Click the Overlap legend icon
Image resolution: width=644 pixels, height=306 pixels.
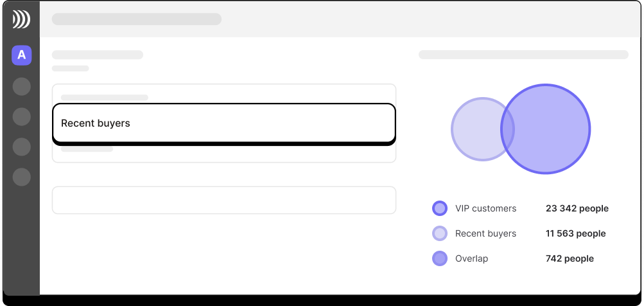(x=439, y=258)
